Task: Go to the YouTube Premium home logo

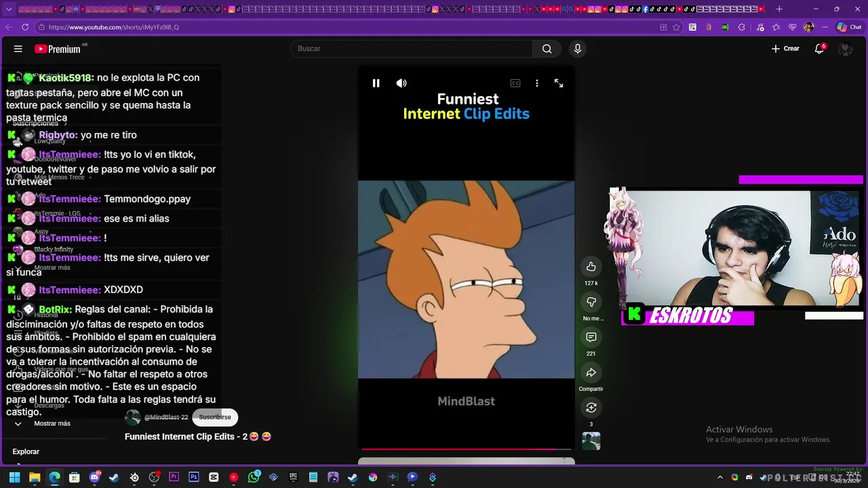Action: tap(58, 49)
